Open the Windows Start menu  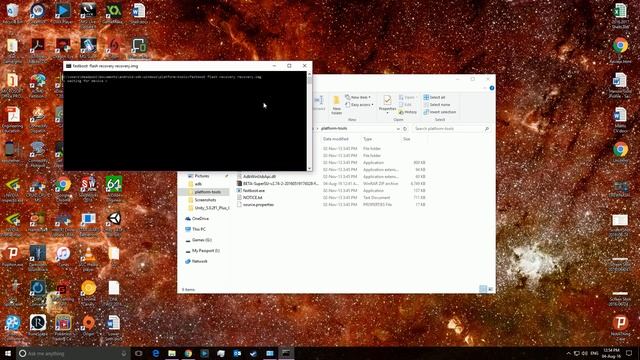pos(8,353)
